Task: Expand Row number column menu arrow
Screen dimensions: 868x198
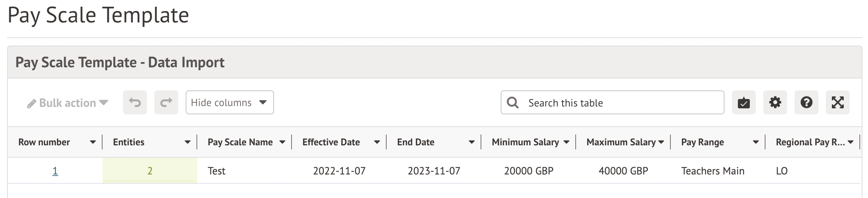Action: [93, 142]
